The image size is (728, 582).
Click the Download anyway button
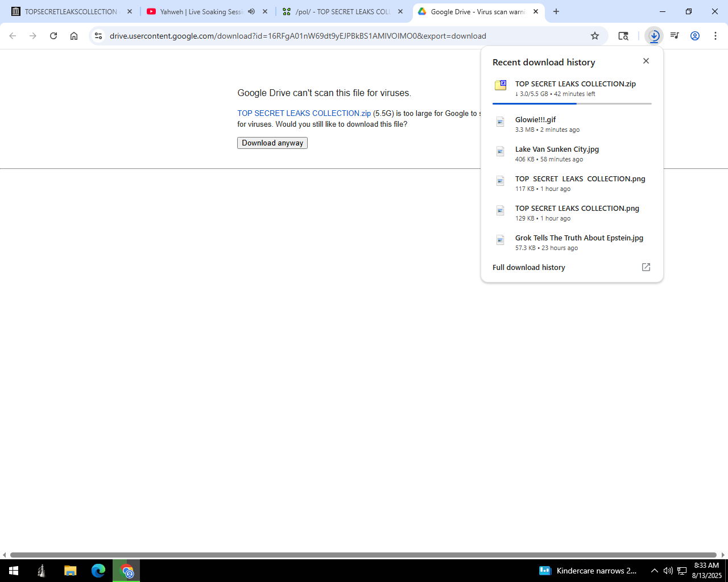[x=272, y=143]
